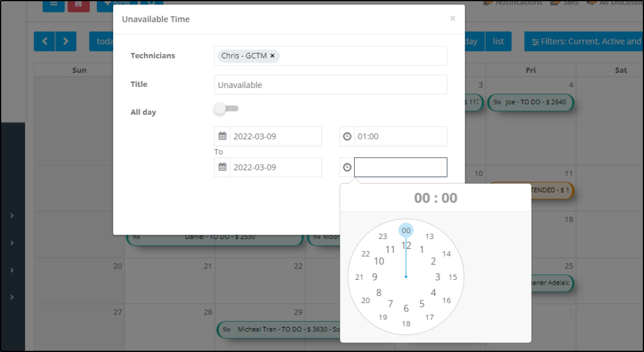Viewport: 644px width, 352px height.
Task: Click the start time clock icon
Action: 347,136
